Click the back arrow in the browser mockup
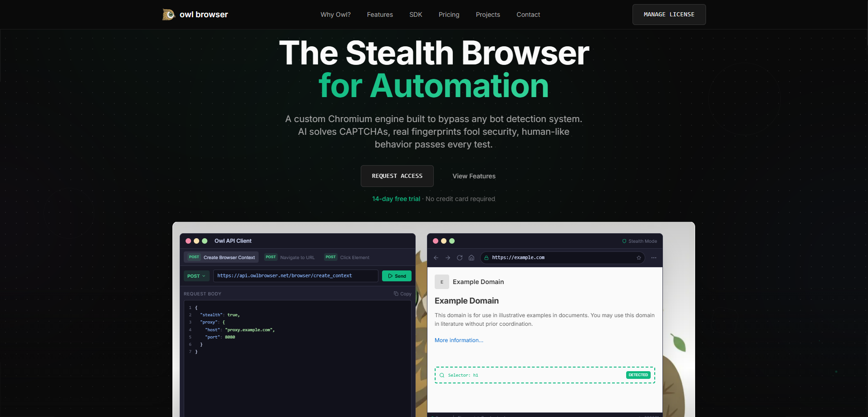This screenshot has width=868, height=417. [436, 257]
